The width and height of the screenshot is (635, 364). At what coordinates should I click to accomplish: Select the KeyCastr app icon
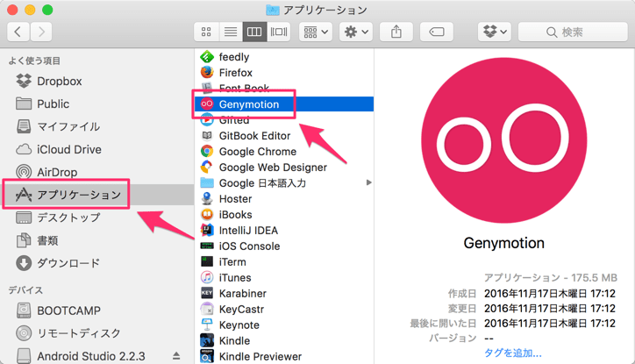click(x=207, y=310)
